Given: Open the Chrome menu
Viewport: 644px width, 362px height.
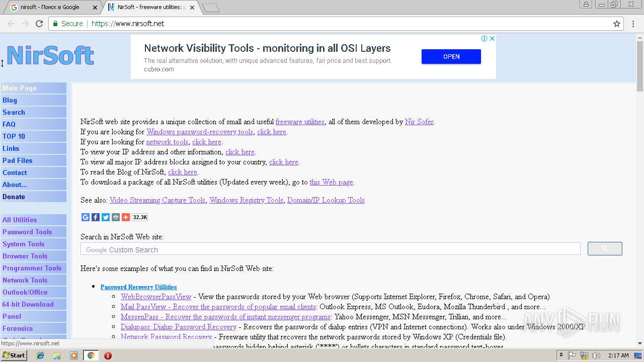Looking at the screenshot, I should (633, 24).
